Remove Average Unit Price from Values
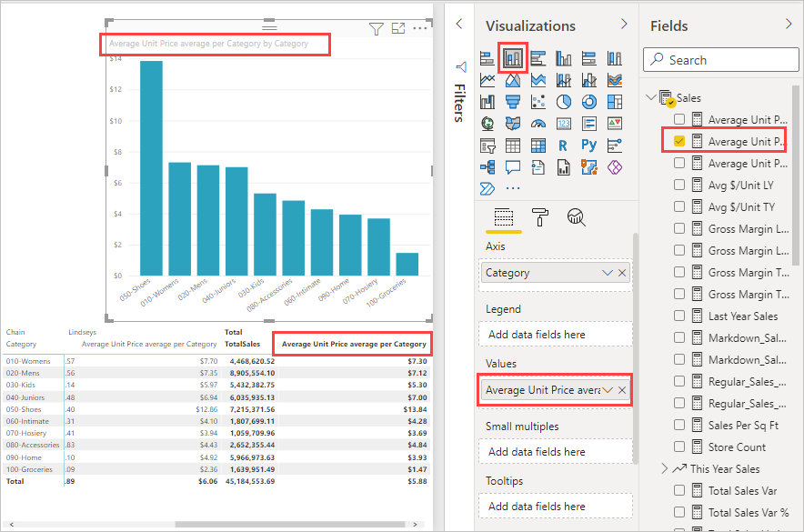Screen dimensions: 804x532 (x=622, y=389)
